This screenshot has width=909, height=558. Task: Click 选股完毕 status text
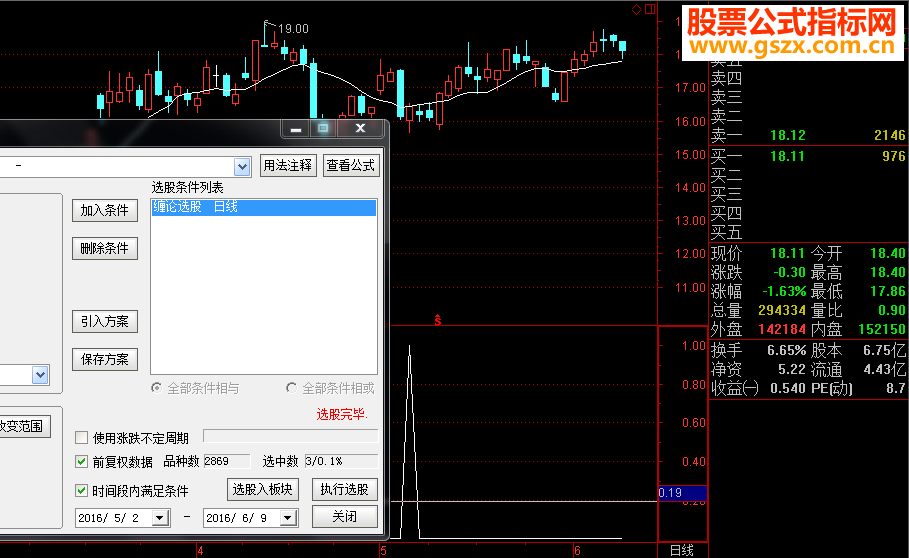(x=342, y=414)
